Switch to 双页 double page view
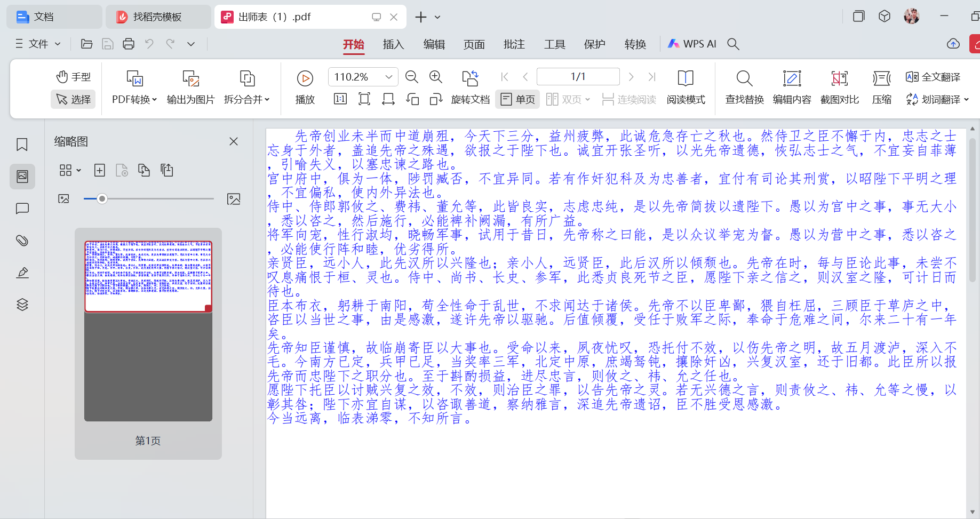980x519 pixels. [564, 99]
